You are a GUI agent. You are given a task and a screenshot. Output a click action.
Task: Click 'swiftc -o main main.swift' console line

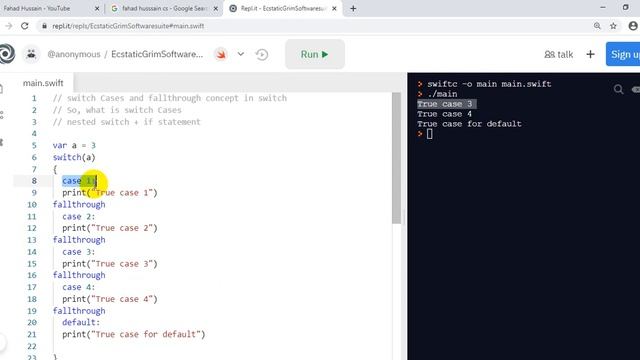point(489,84)
